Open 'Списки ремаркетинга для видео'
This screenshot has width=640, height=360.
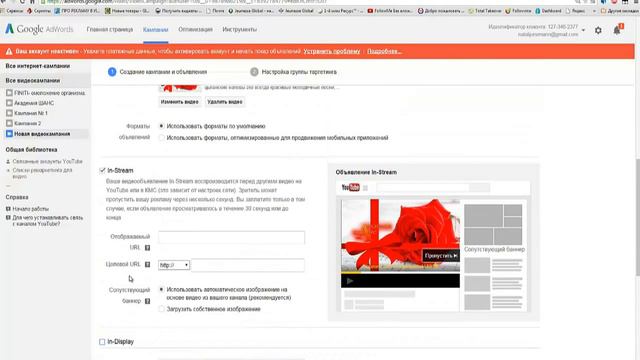(42, 173)
